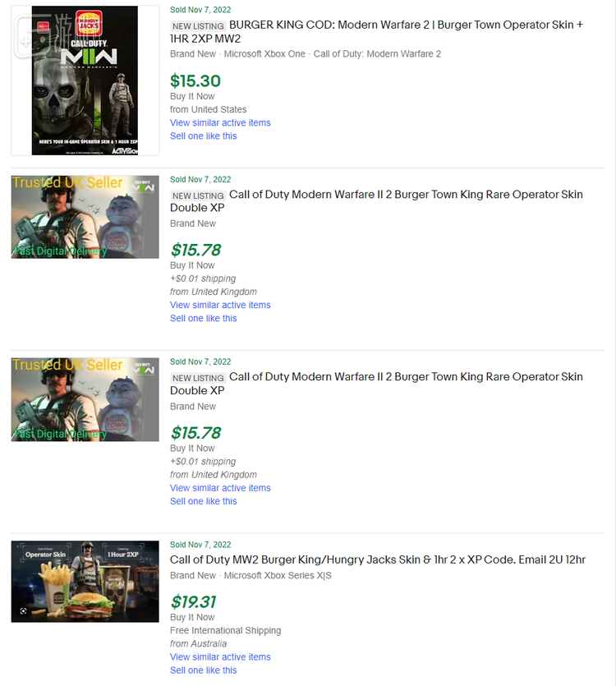The image size is (616, 686).
Task: View similar active items under upper $15.78 listing
Action: [220, 305]
